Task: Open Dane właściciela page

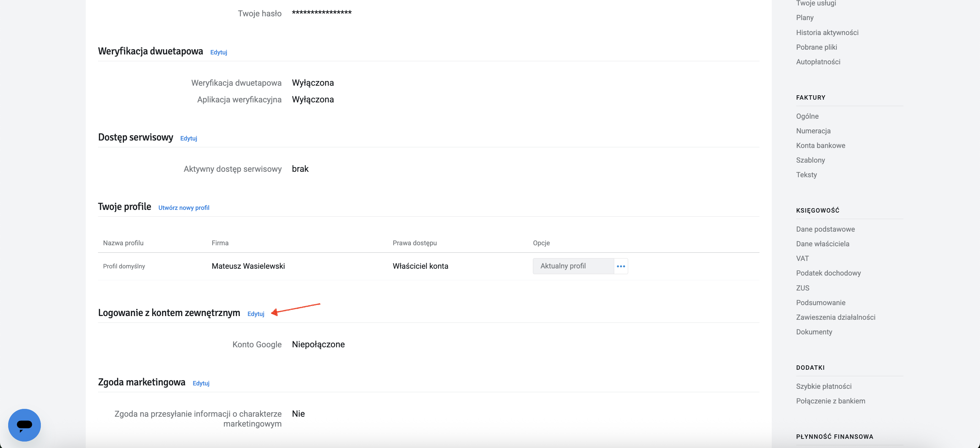Action: [822, 244]
